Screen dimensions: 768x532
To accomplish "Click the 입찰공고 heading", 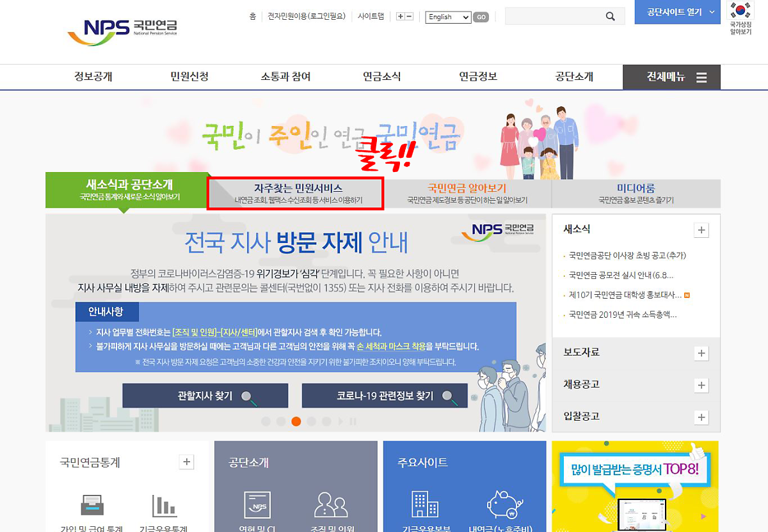I will 581,416.
